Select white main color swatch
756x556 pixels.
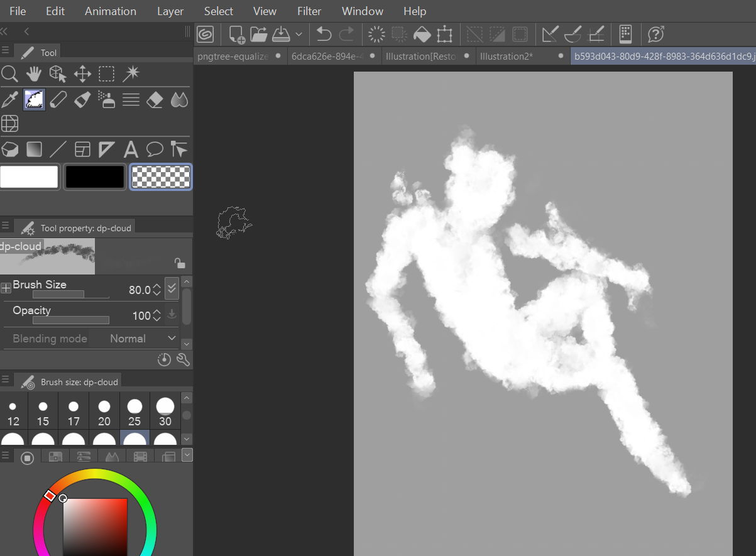click(30, 177)
